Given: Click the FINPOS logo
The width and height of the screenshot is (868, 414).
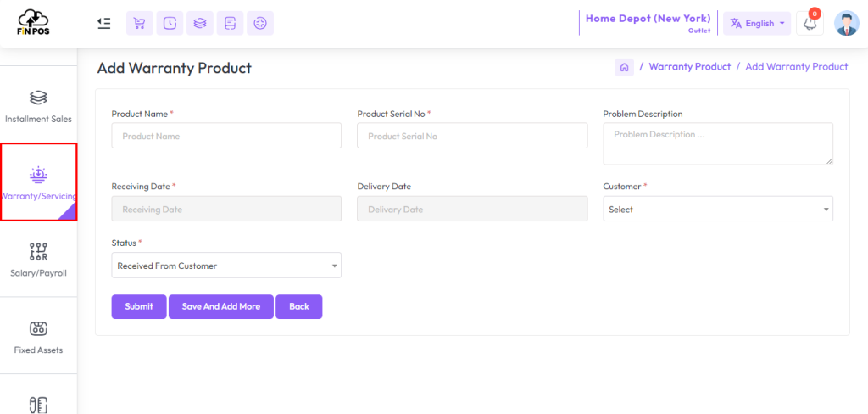Looking at the screenshot, I should click(34, 23).
